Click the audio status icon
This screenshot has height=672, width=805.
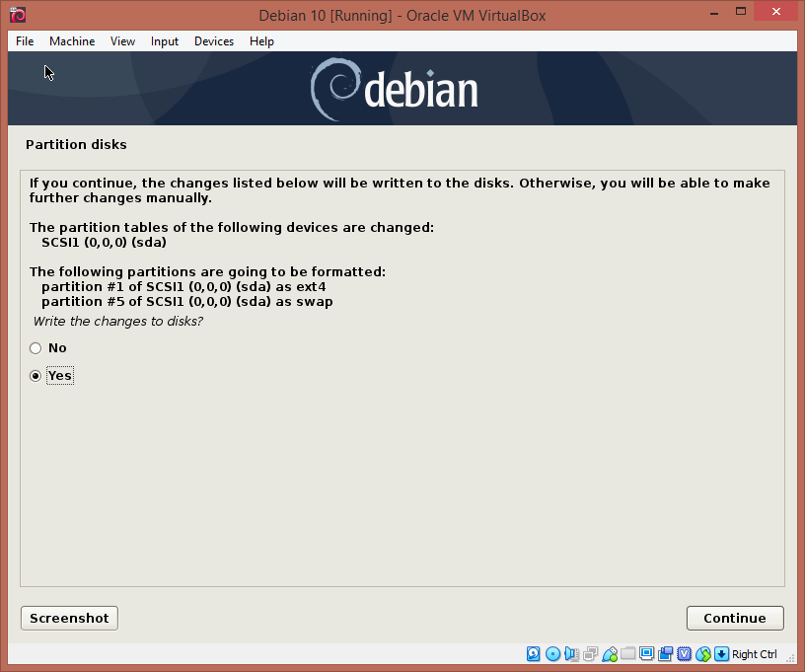571,654
